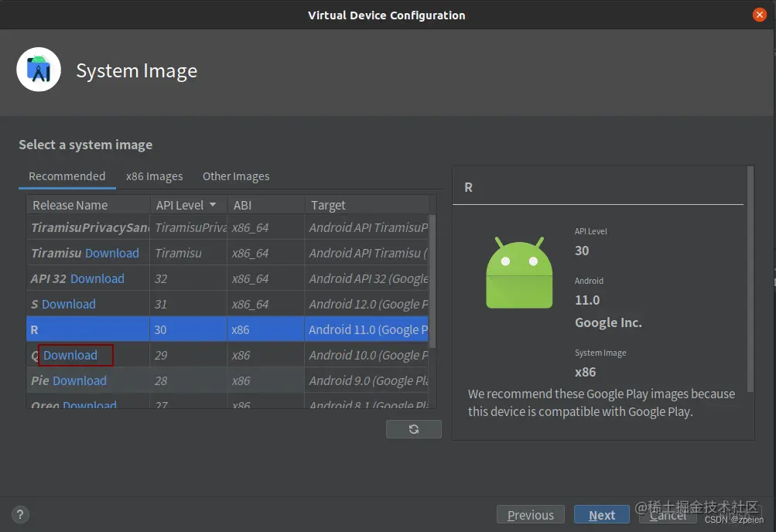
Task: Click the ABI column header
Action: (x=266, y=205)
